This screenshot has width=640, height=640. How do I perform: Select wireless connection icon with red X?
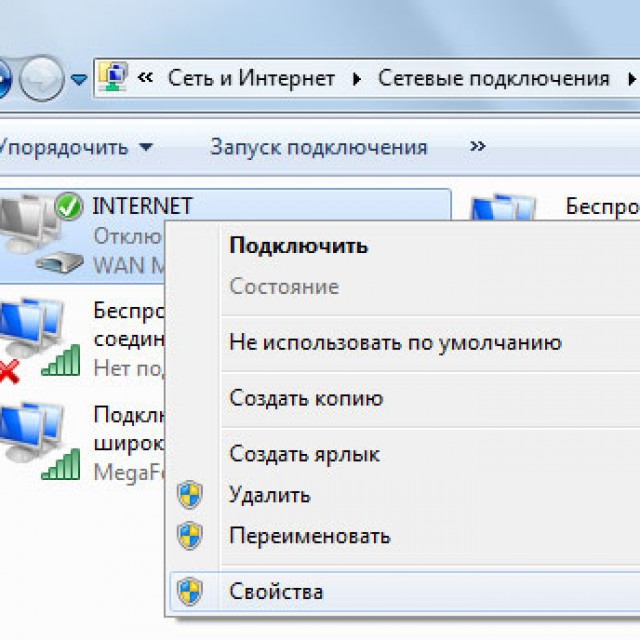coord(40,340)
